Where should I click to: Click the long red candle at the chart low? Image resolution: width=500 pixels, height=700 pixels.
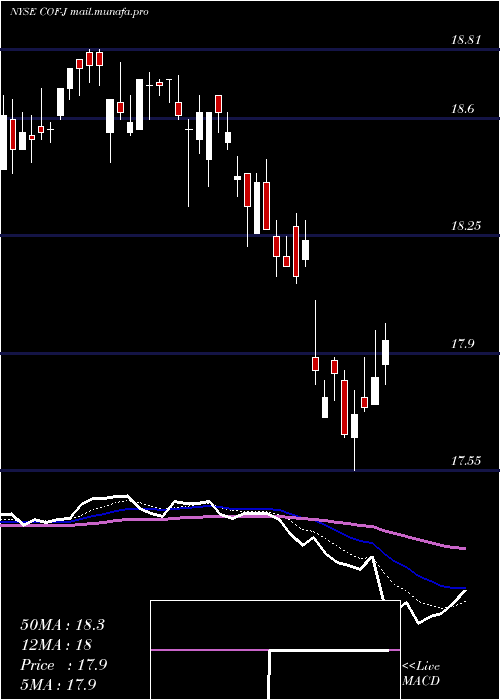pyautogui.click(x=344, y=407)
